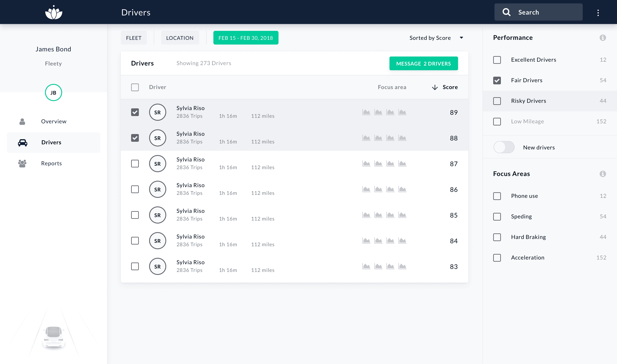Open the FLEET filter
The width and height of the screenshot is (617, 364).
[133, 38]
